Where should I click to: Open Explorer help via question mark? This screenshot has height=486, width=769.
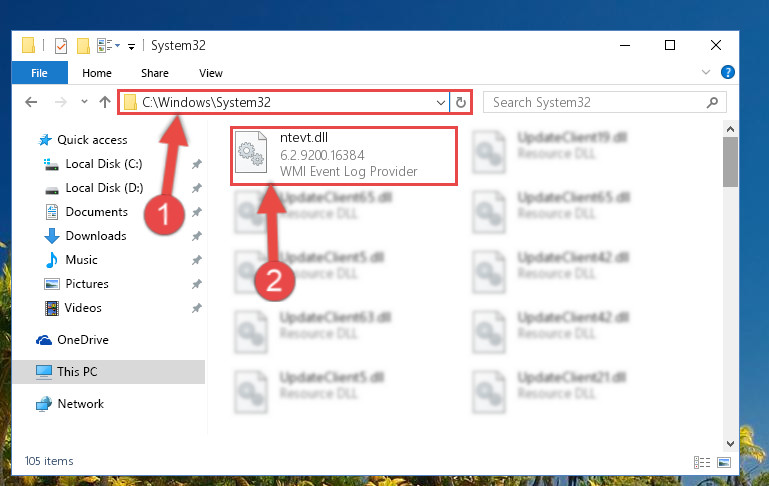tap(728, 73)
